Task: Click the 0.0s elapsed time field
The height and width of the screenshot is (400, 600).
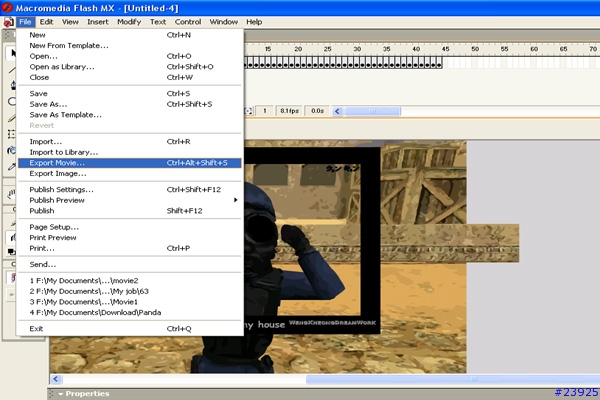Action: coord(318,111)
